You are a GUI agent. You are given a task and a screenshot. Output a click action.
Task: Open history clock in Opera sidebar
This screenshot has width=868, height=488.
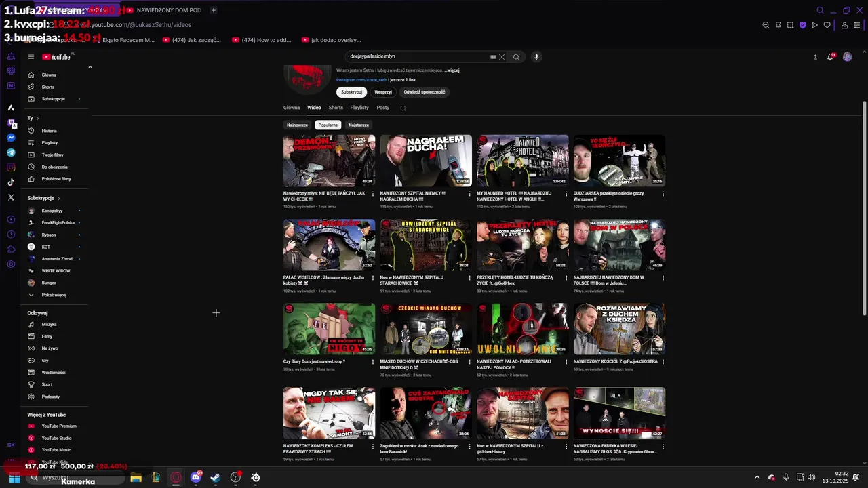pos(11,235)
